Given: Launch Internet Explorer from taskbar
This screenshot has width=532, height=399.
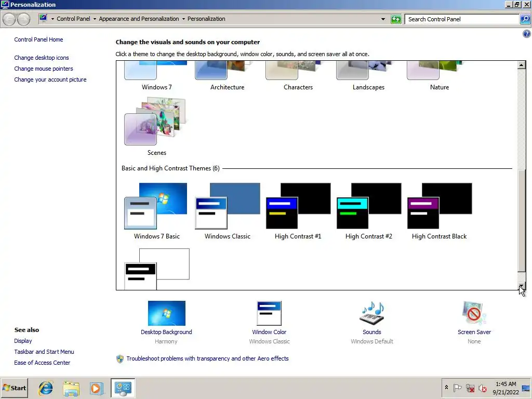Looking at the screenshot, I should [x=46, y=388].
